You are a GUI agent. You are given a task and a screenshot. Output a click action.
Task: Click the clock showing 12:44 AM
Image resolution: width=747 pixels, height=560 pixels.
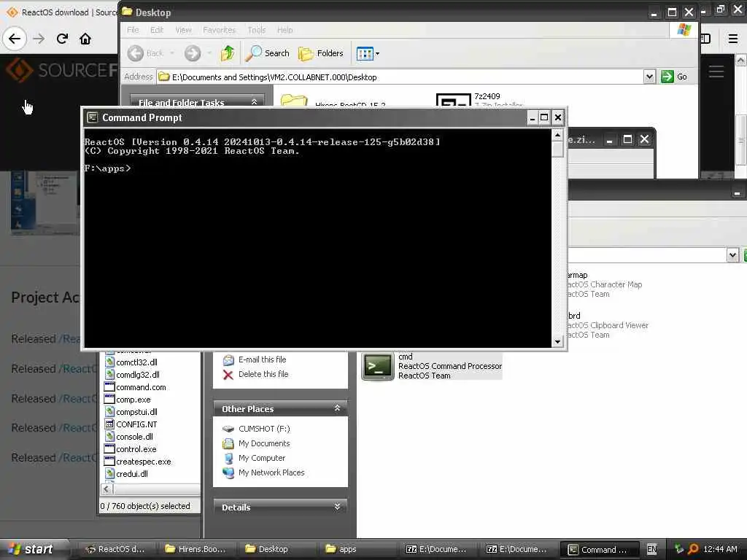pyautogui.click(x=720, y=549)
